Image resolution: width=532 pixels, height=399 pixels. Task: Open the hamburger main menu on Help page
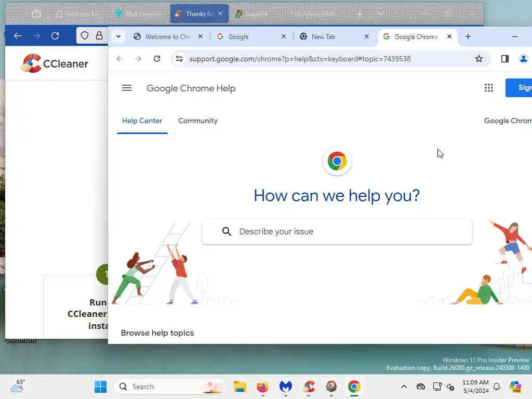tap(127, 88)
